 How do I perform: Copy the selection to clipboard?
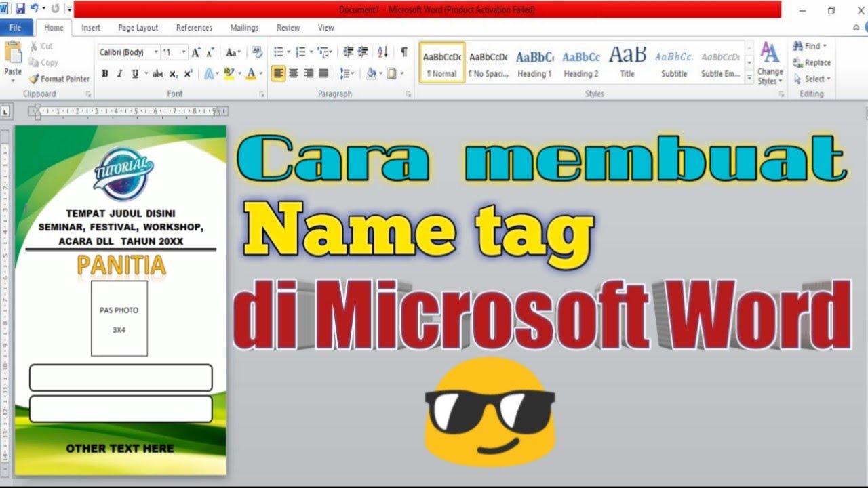[x=43, y=62]
